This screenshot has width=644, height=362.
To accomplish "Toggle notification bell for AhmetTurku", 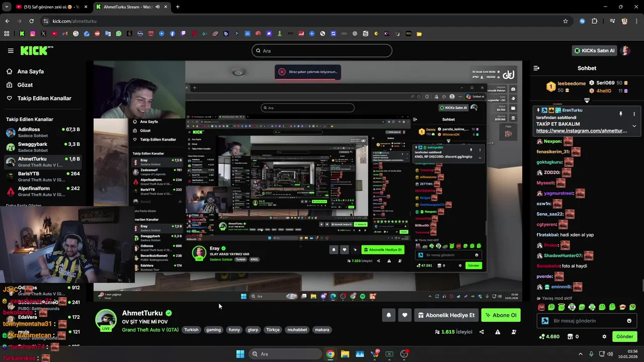I will tap(388, 315).
